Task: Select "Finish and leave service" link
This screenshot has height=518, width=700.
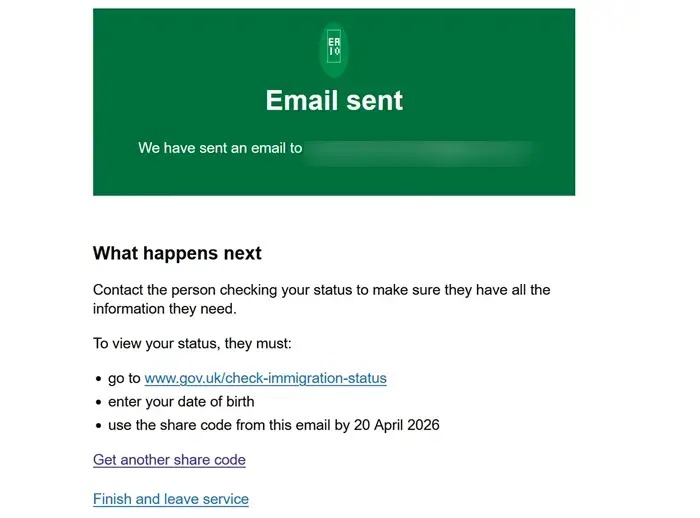Action: click(171, 499)
